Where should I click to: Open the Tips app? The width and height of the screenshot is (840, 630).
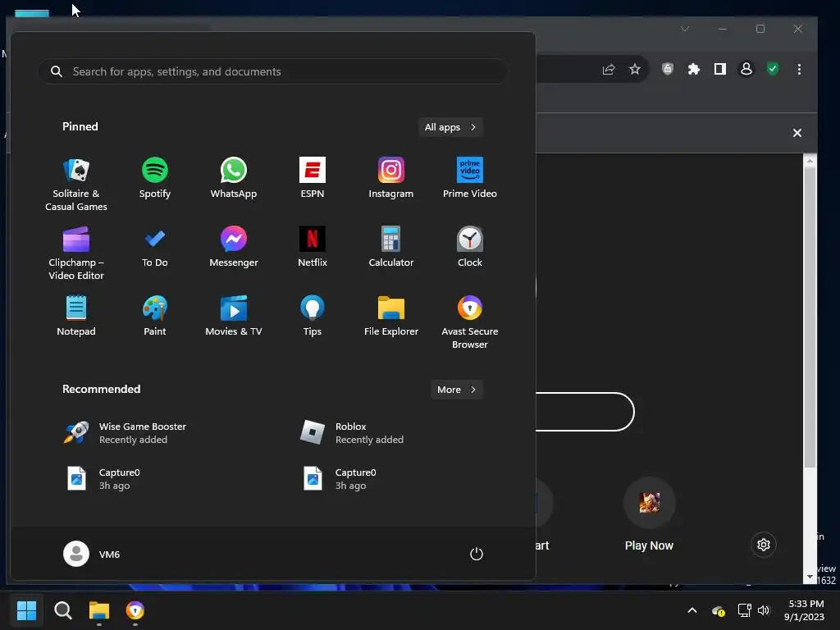pyautogui.click(x=313, y=316)
